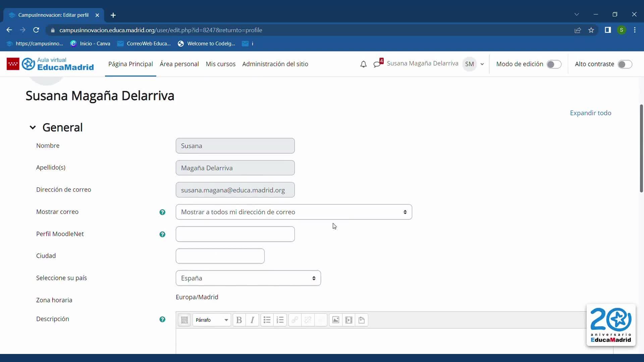Viewport: 644px width, 362px height.
Task: Open the notifications bell
Action: (363, 64)
